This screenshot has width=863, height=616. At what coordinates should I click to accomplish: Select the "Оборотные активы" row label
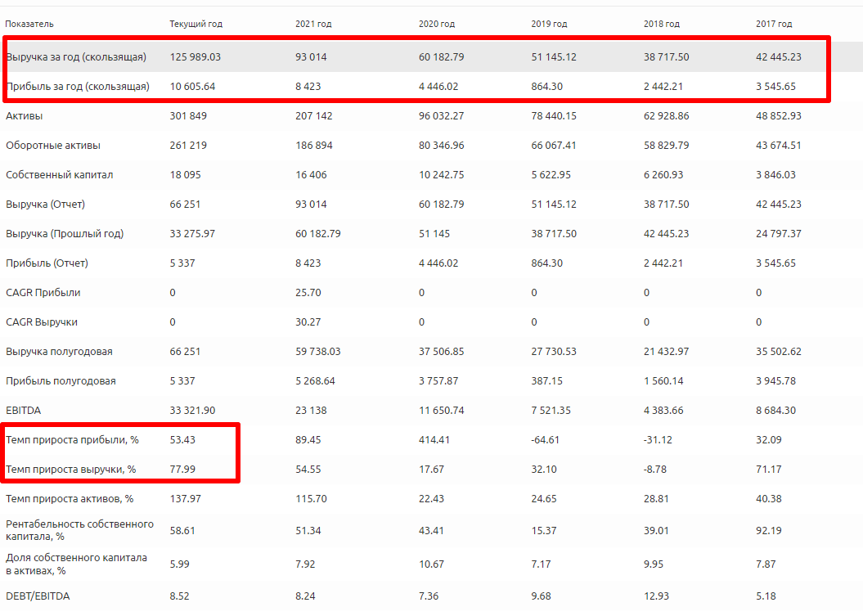[53, 146]
